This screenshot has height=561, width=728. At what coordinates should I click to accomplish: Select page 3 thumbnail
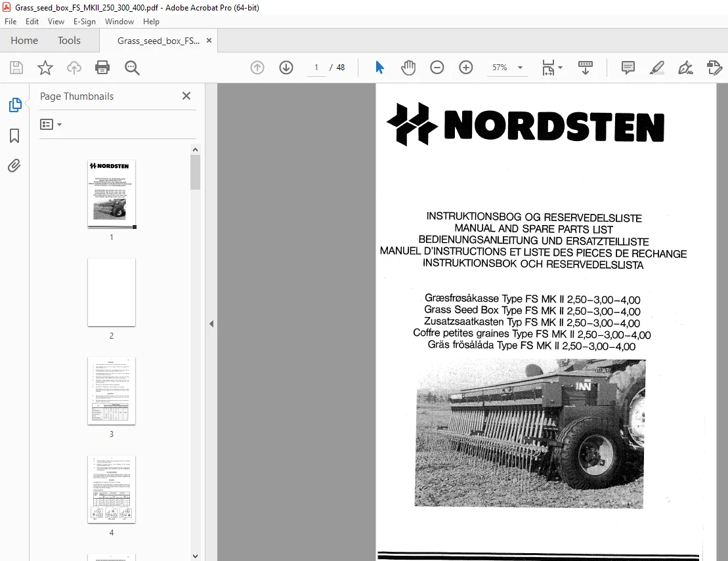(x=112, y=390)
